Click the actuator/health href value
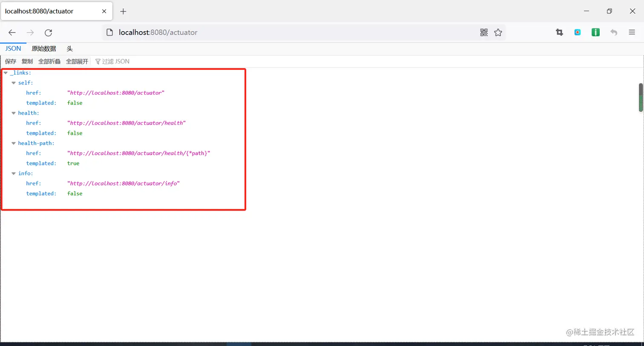Viewport: 644px width, 346px height. pyautogui.click(x=126, y=123)
